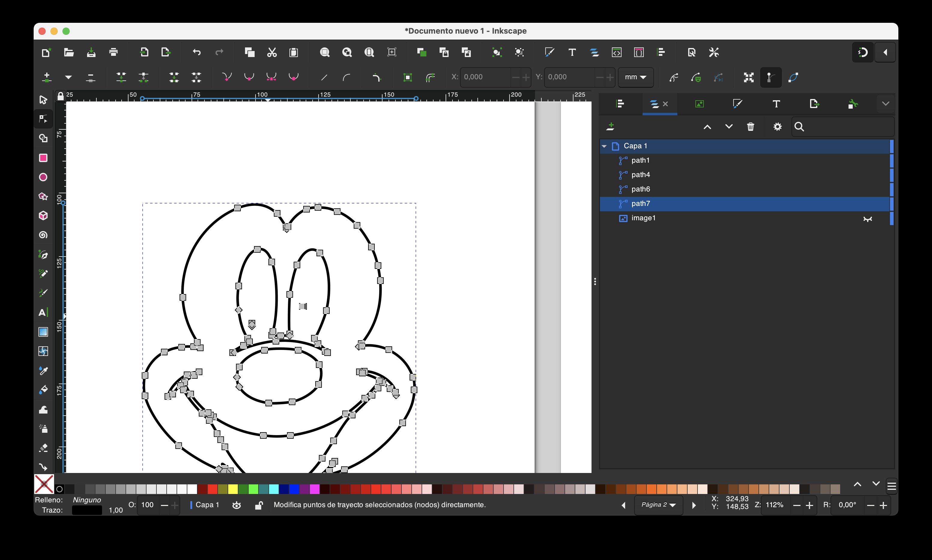This screenshot has height=560, width=932.
Task: Open the palette menu button
Action: pos(891,486)
